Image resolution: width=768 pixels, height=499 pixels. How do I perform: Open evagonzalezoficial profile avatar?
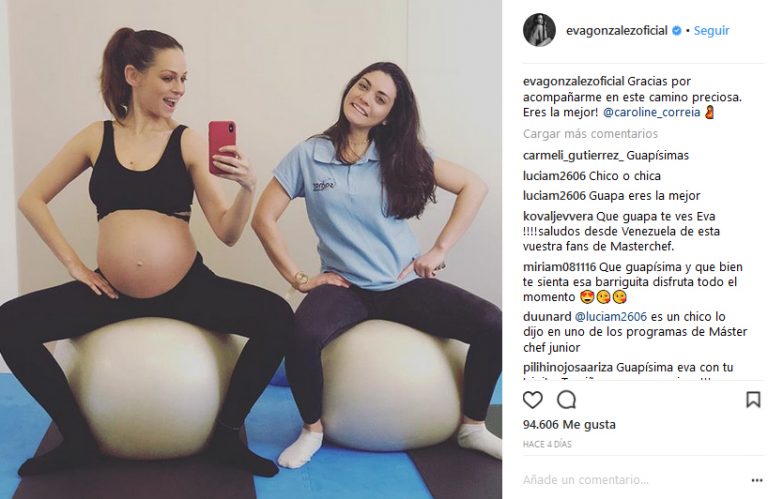tap(539, 30)
